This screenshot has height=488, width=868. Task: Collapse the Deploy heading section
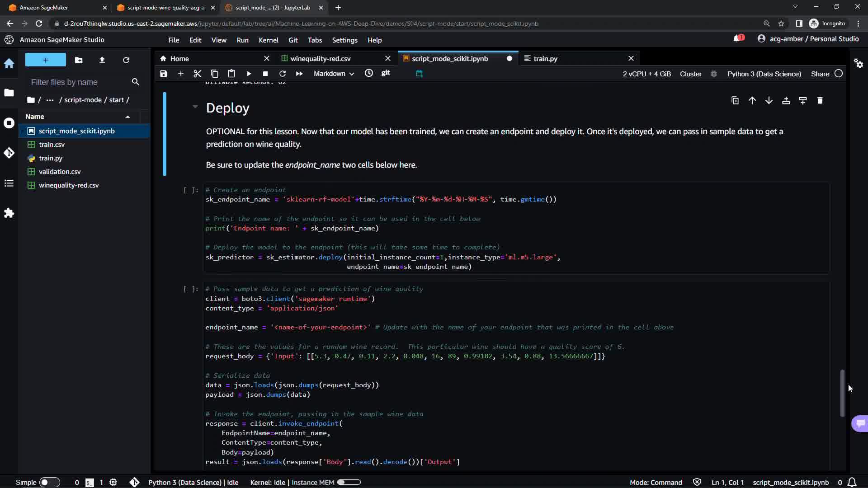pos(195,107)
